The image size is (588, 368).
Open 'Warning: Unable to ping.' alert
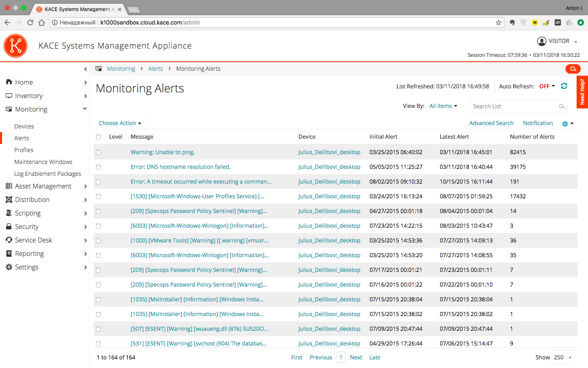[163, 152]
